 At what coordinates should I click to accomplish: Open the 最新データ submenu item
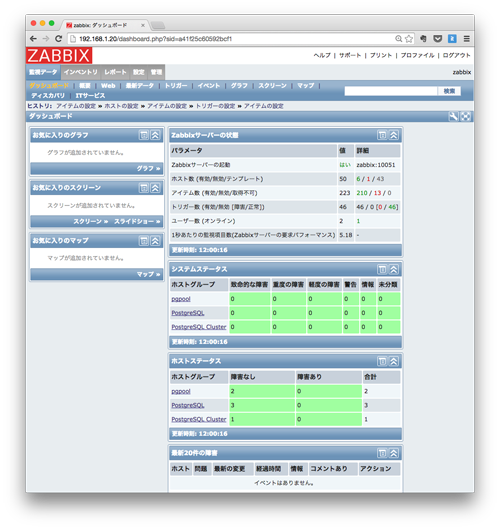pyautogui.click(x=140, y=86)
